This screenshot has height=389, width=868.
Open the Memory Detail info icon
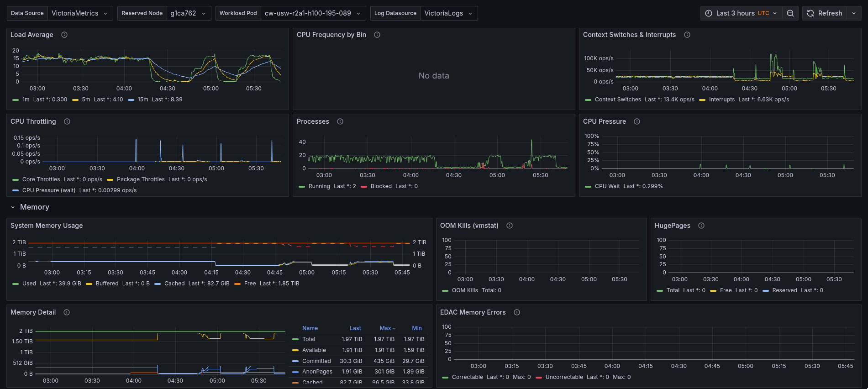[x=67, y=312]
